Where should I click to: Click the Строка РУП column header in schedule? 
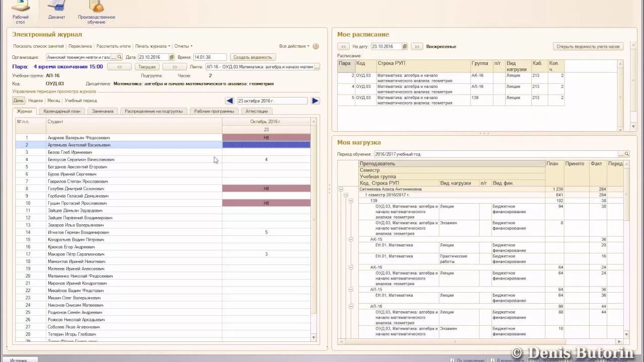(423, 66)
